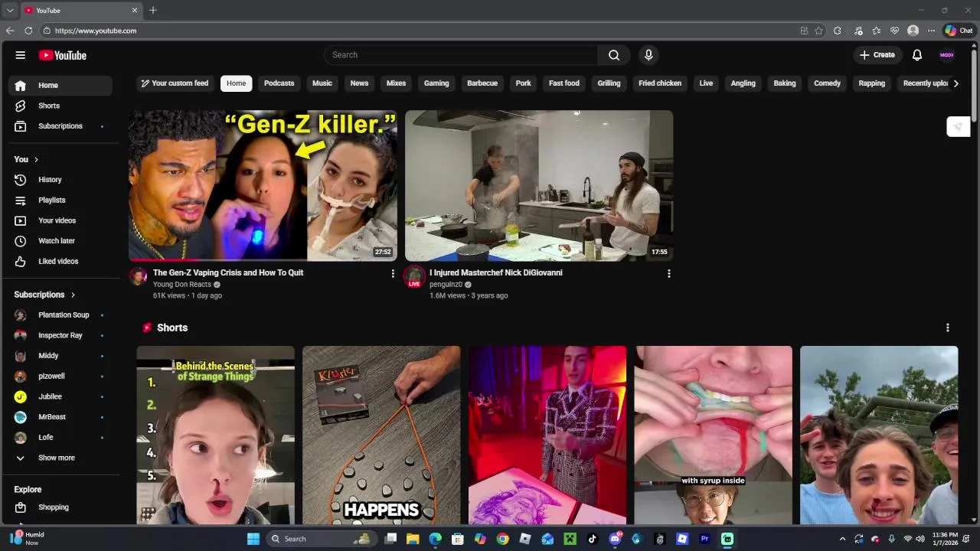This screenshot has width=980, height=551.
Task: Open Behind the Scenes Strange Things short
Action: point(216,435)
